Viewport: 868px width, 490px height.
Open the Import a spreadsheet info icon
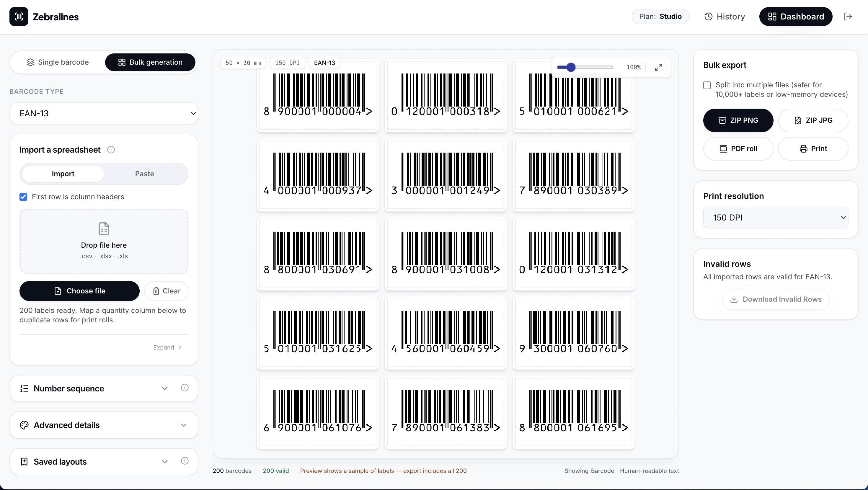[x=111, y=150]
